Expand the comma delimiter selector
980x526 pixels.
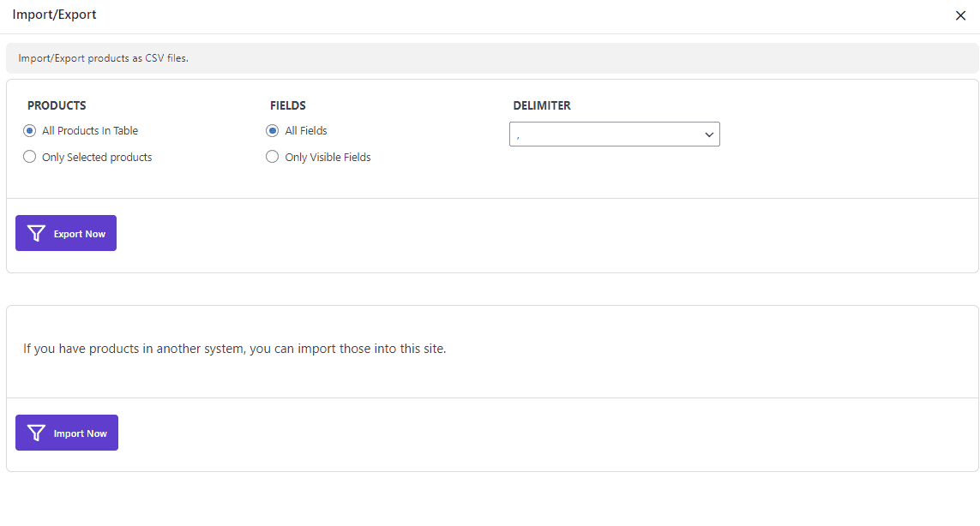click(614, 134)
